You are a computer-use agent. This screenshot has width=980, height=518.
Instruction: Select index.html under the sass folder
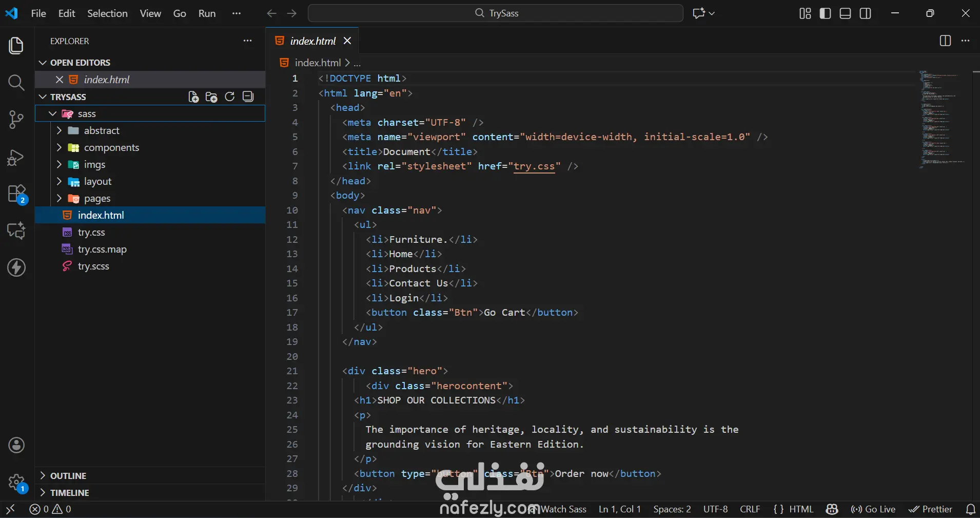(150, 215)
